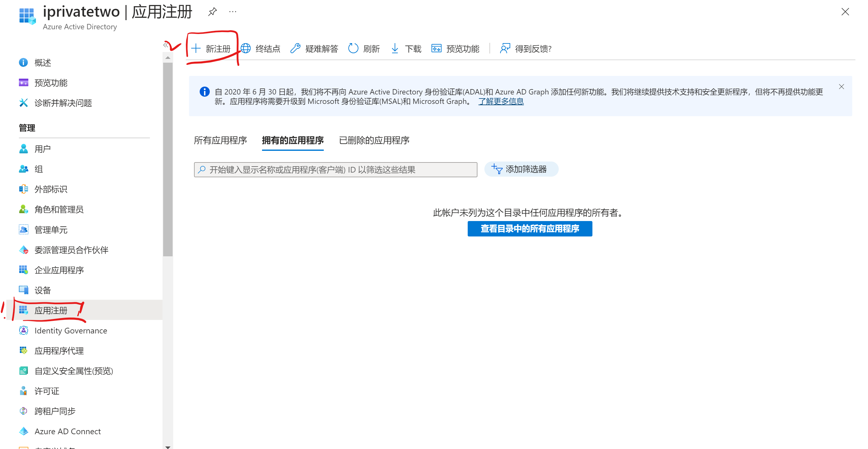Click the 预览功能 sidebar icon
This screenshot has width=868, height=449.
point(24,83)
